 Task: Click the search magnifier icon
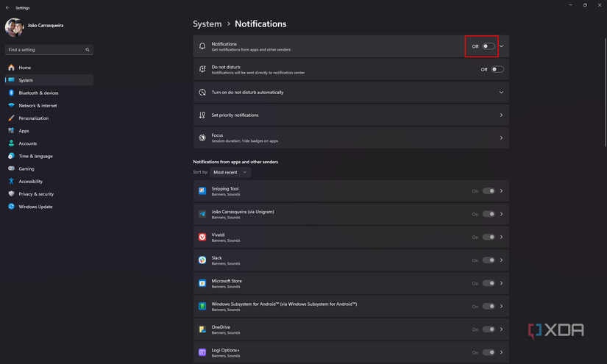(88, 50)
